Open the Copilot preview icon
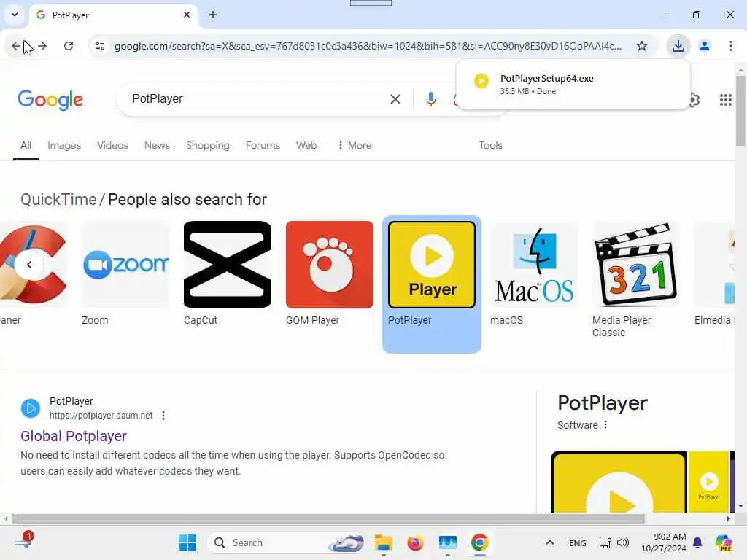Viewport: 747px width, 560px height. pyautogui.click(x=723, y=542)
